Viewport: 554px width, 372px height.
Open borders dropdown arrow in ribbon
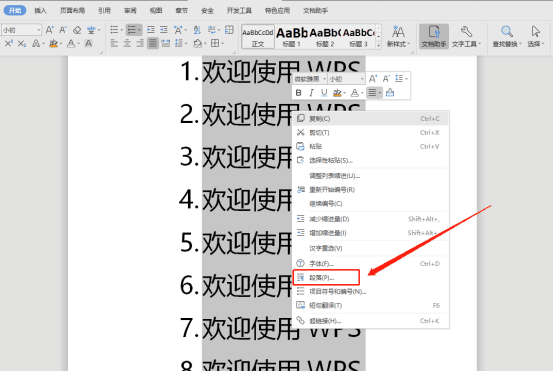point(222,43)
